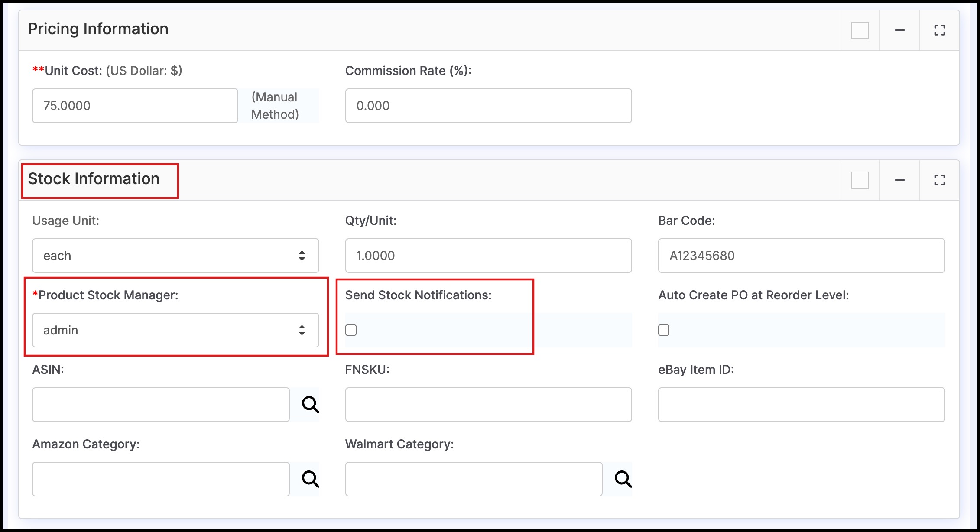Click the Commission Rate input field
The height and width of the screenshot is (532, 980).
coord(488,106)
